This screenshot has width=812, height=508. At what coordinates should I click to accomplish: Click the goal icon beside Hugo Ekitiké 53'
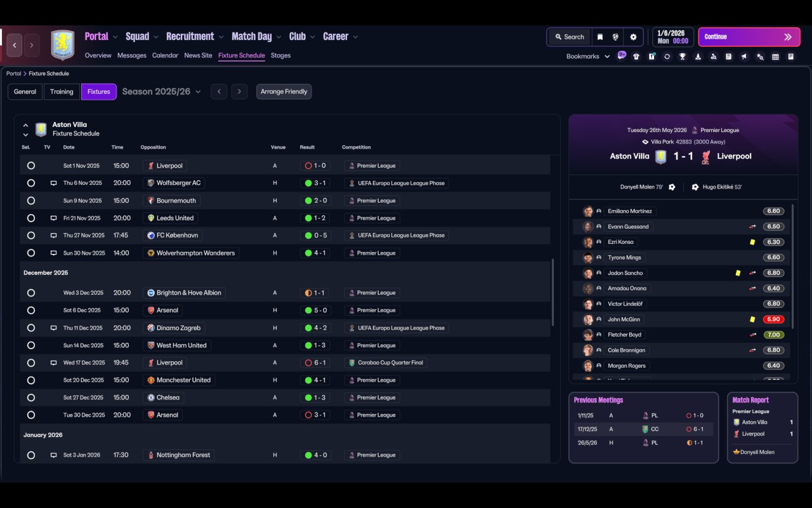695,187
